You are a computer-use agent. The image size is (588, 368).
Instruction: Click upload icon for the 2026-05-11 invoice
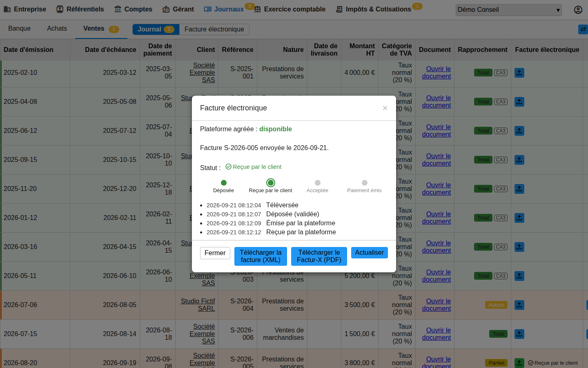pos(519,276)
